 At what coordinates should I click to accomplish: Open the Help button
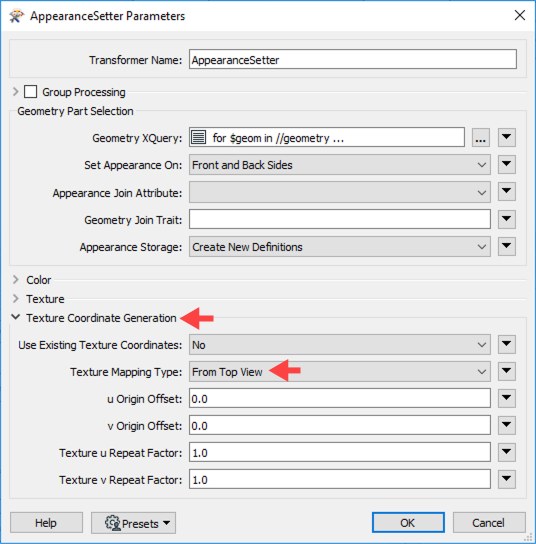pos(46,522)
